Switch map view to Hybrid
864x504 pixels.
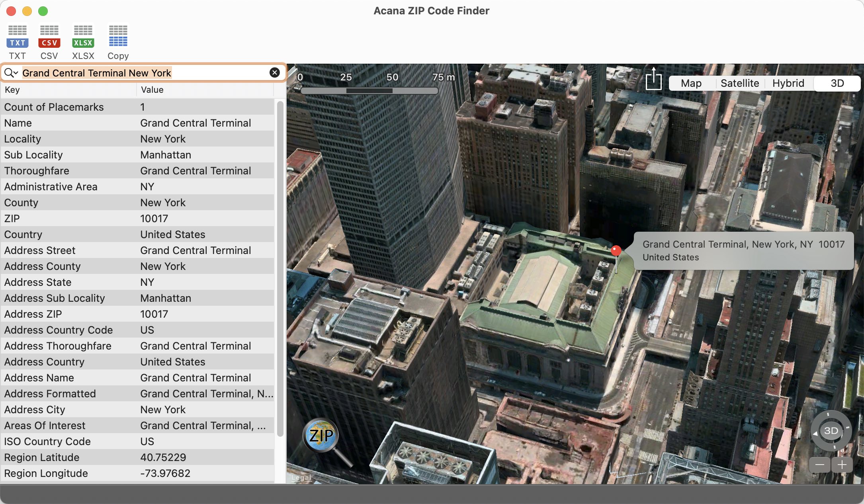click(x=788, y=83)
